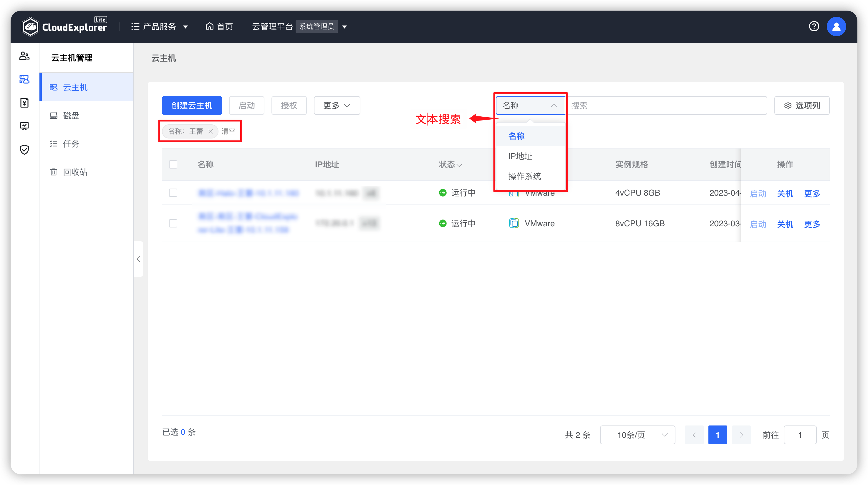
Task: Open 云主机 in the side menu
Action: (87, 87)
